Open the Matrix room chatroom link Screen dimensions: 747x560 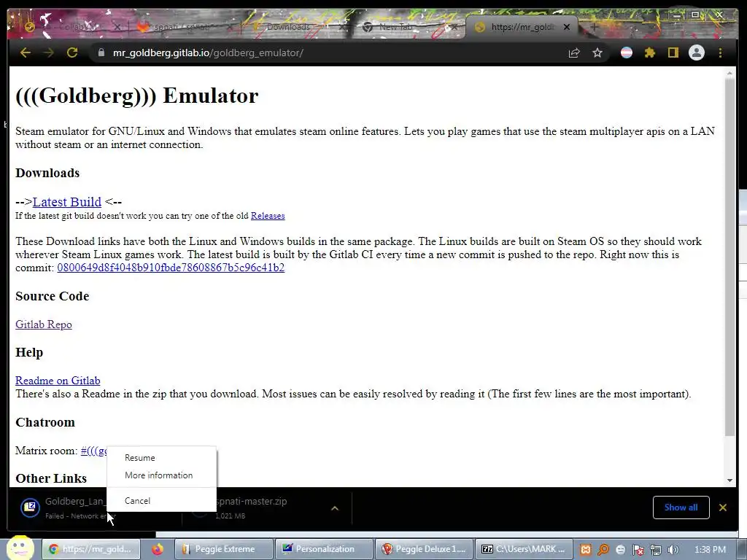(x=93, y=451)
